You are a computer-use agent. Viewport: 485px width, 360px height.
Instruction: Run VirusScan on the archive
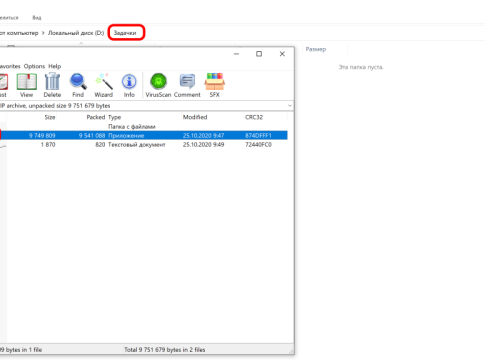pyautogui.click(x=158, y=85)
